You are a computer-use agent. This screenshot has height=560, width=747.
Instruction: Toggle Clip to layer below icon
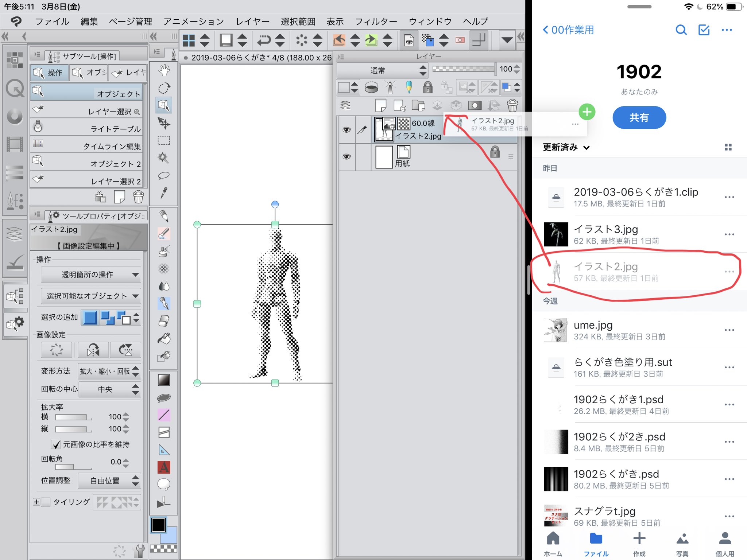point(371,87)
